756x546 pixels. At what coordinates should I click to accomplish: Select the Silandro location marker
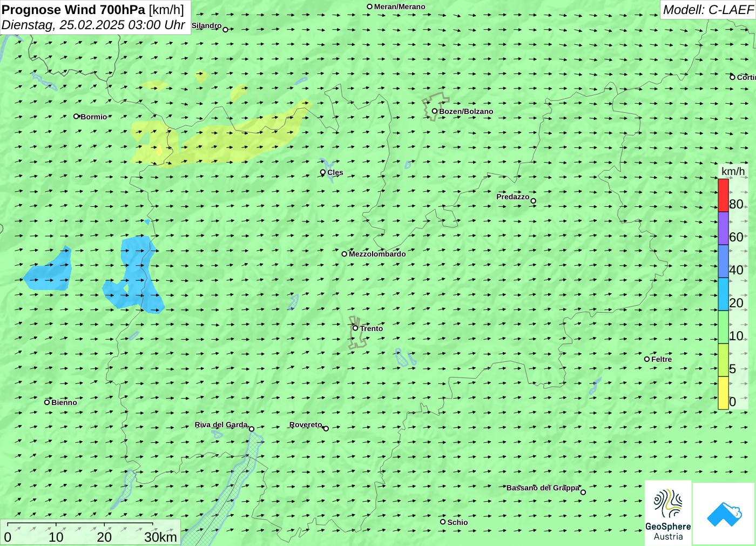point(225,30)
